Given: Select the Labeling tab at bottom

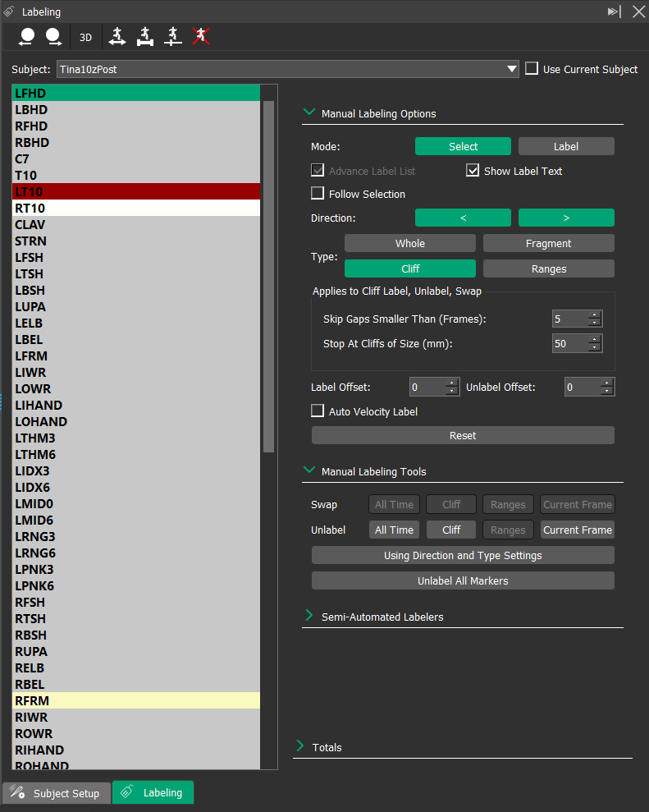Looking at the screenshot, I should [153, 792].
